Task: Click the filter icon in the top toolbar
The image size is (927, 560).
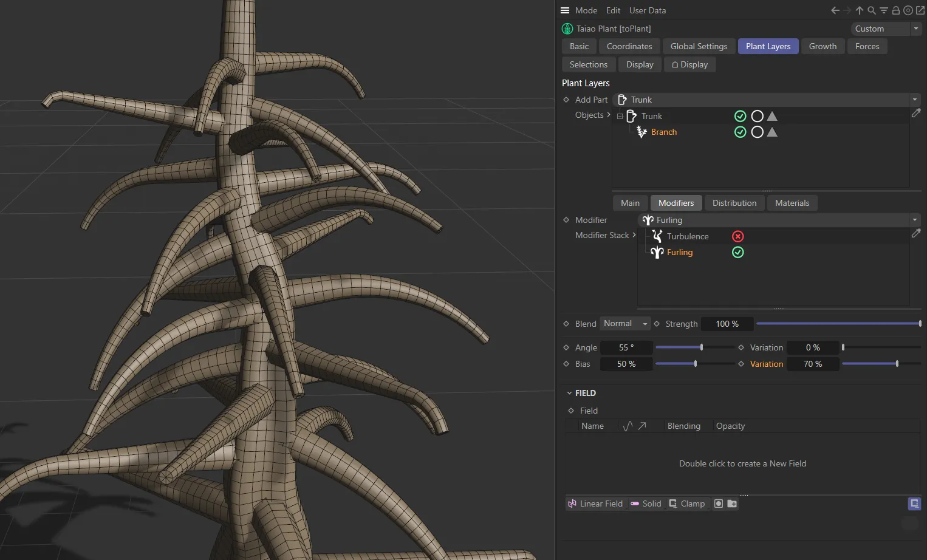Action: click(x=883, y=10)
